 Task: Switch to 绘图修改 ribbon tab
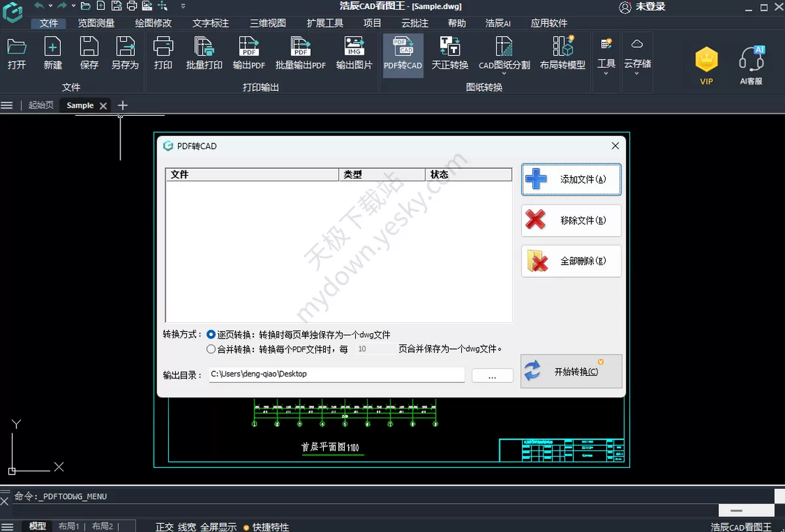pos(153,23)
